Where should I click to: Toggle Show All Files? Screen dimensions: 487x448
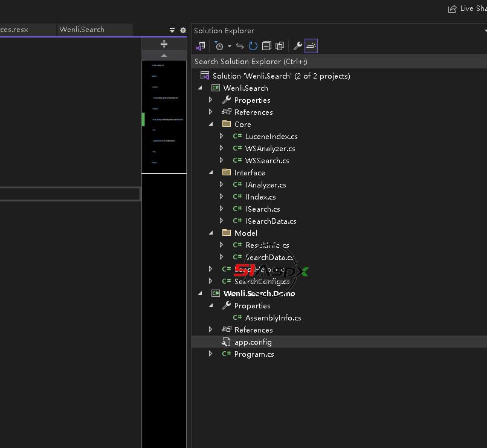point(280,47)
